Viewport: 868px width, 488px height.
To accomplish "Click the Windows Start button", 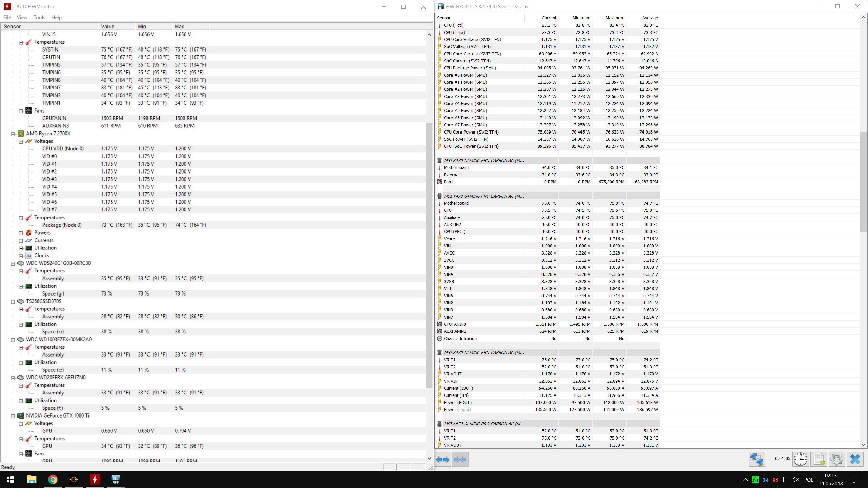I will click(10, 480).
